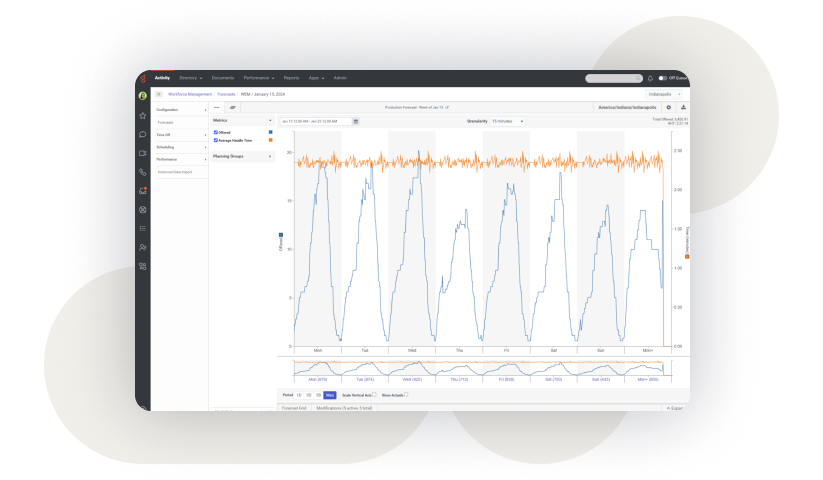This screenshot has width=823, height=480.
Task: Open the video camera sidebar icon
Action: (142, 153)
